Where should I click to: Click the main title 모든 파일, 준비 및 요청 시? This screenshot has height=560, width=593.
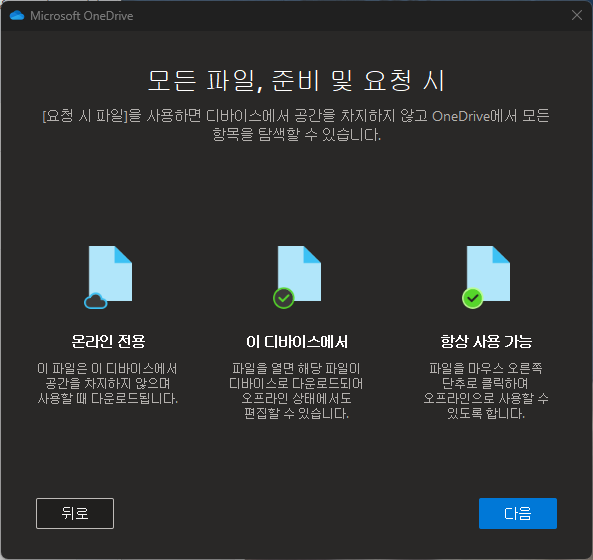pyautogui.click(x=296, y=81)
